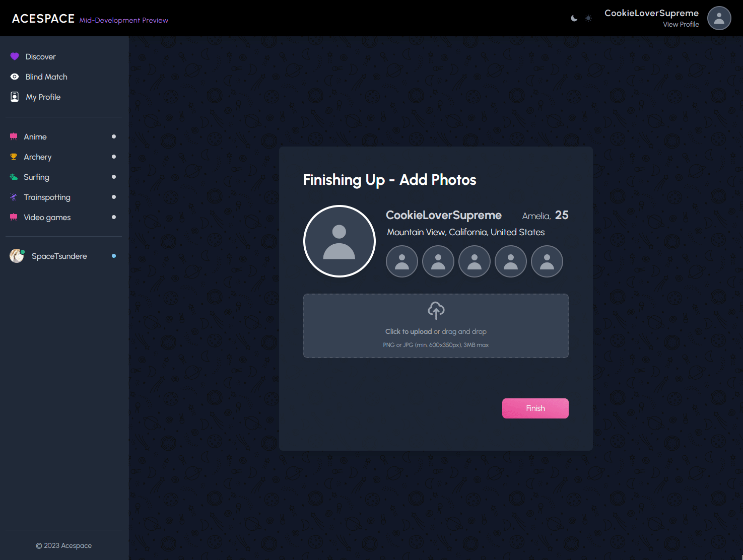Select the fifth small photo slot
The height and width of the screenshot is (560, 743).
[x=547, y=261]
